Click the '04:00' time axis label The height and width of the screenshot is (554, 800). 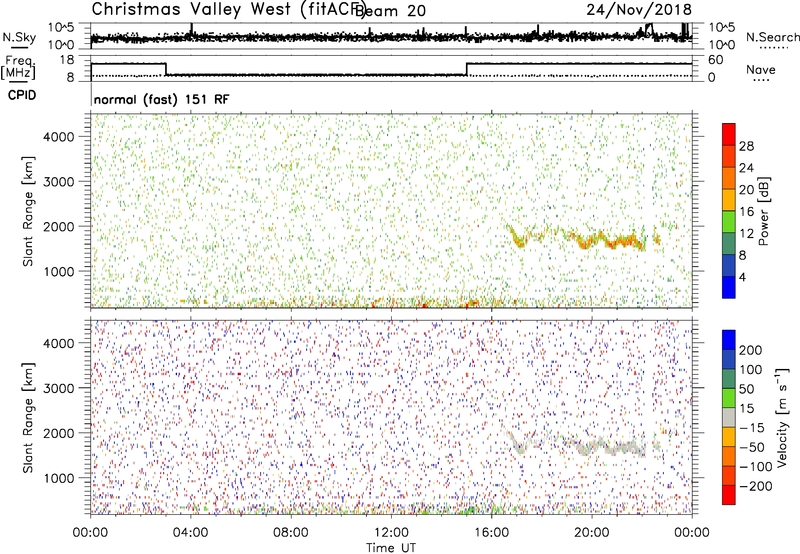190,533
